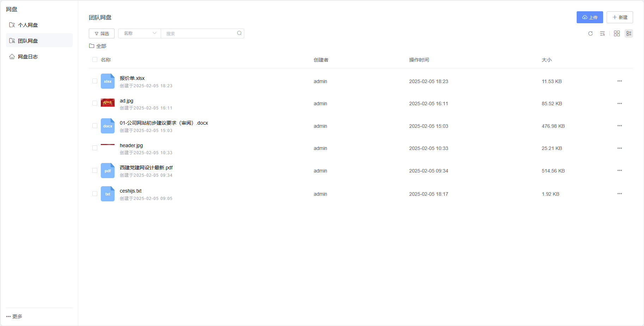This screenshot has width=644, height=326.
Task: Tick the checkbox for ad.jpg
Action: [95, 104]
